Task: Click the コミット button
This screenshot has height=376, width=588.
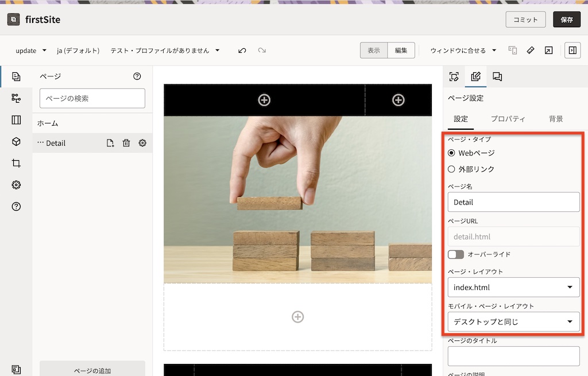Action: (525, 20)
